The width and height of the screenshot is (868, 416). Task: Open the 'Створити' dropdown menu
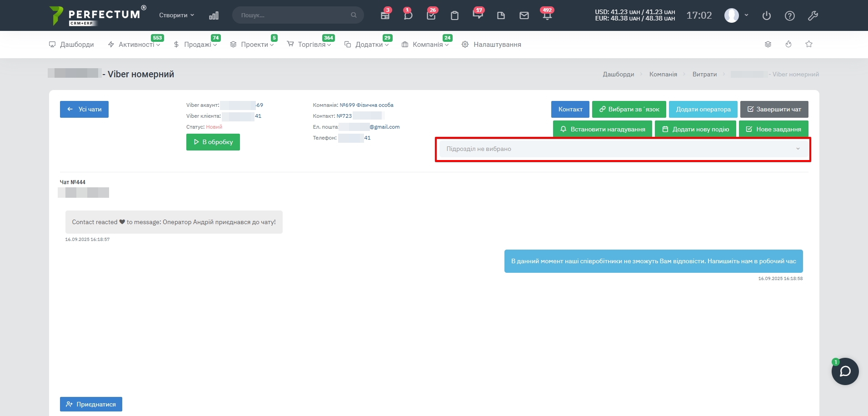[176, 15]
